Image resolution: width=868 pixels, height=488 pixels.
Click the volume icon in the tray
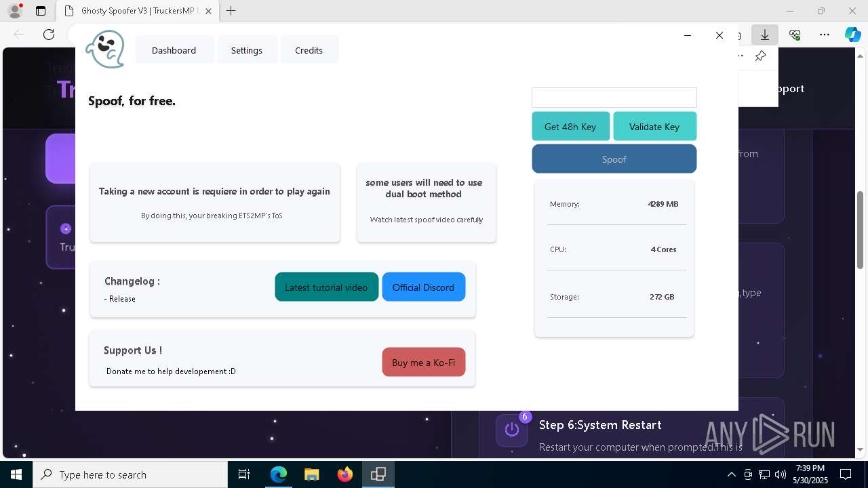point(781,474)
